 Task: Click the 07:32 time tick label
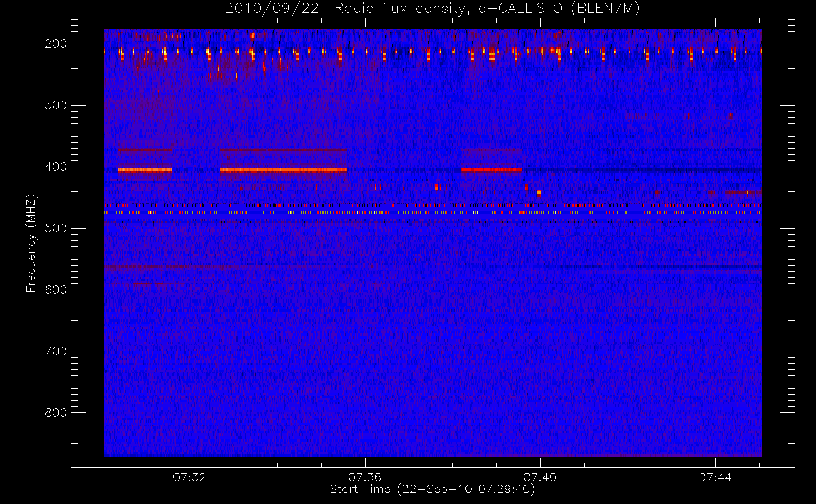190,477
